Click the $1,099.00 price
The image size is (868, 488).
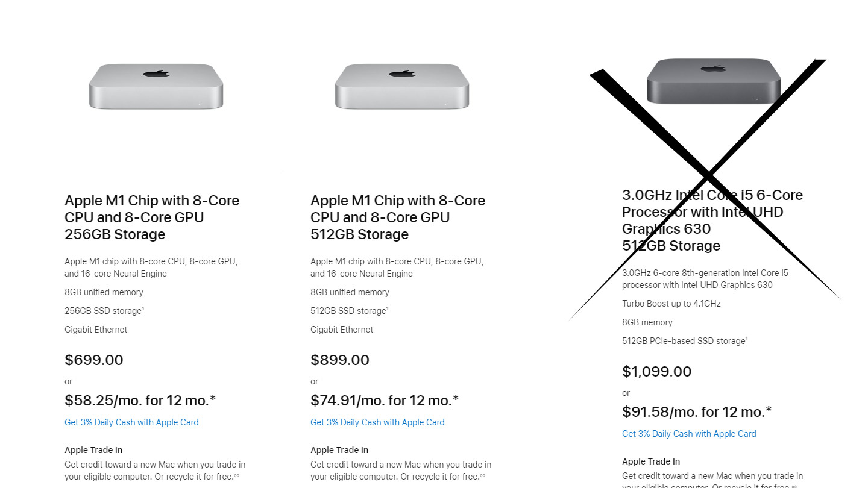pyautogui.click(x=657, y=372)
